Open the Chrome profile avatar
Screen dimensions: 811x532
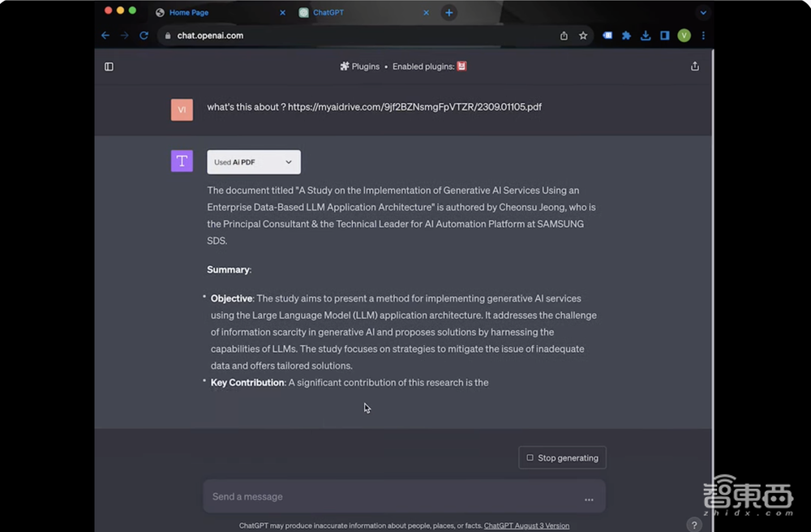pos(684,36)
